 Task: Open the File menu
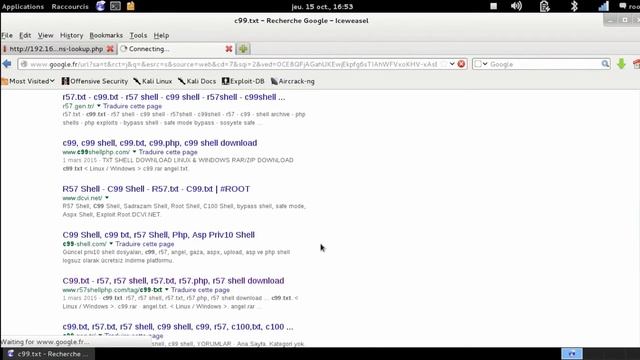(x=7, y=36)
